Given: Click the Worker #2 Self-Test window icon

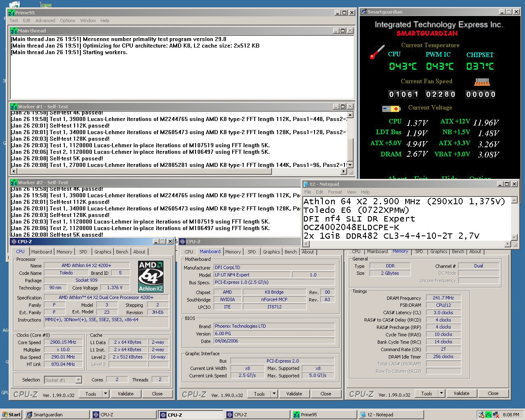Looking at the screenshot, I should 14,183.
